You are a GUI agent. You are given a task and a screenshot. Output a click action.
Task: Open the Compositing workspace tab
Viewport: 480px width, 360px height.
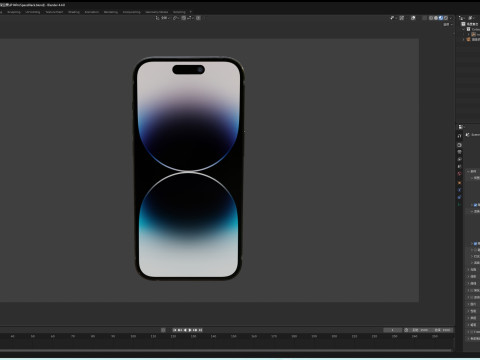coord(132,12)
